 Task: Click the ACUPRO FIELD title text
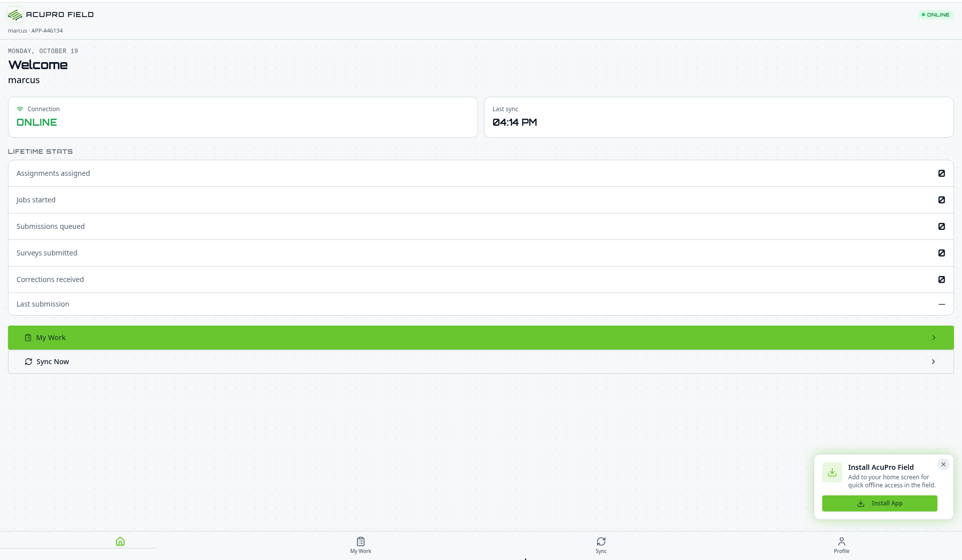coord(60,15)
